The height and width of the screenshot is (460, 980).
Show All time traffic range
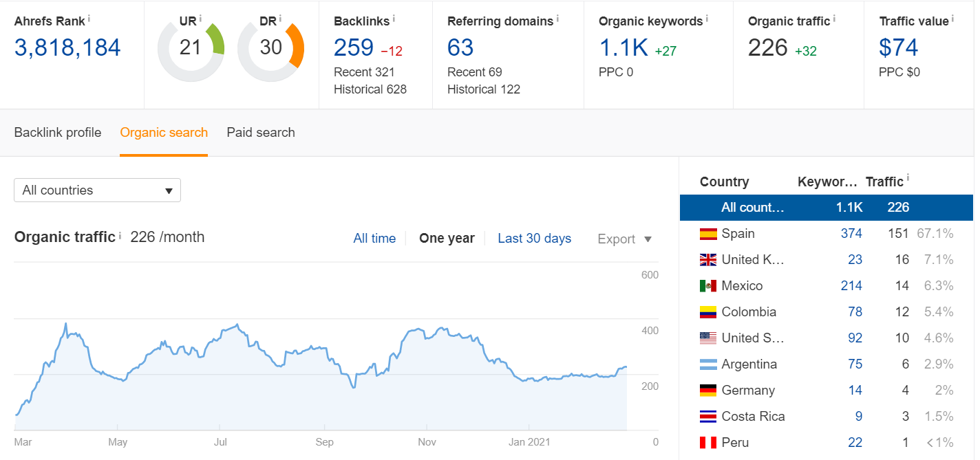pyautogui.click(x=374, y=239)
